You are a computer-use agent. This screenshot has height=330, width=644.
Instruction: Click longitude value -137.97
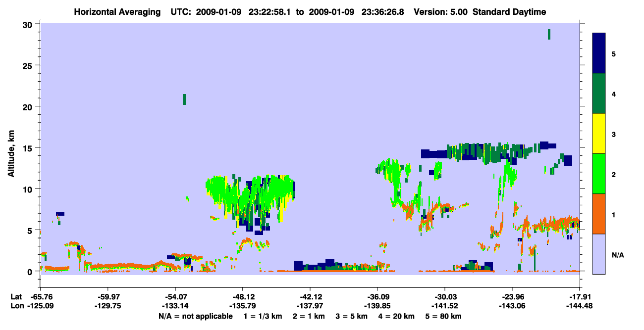(x=310, y=306)
